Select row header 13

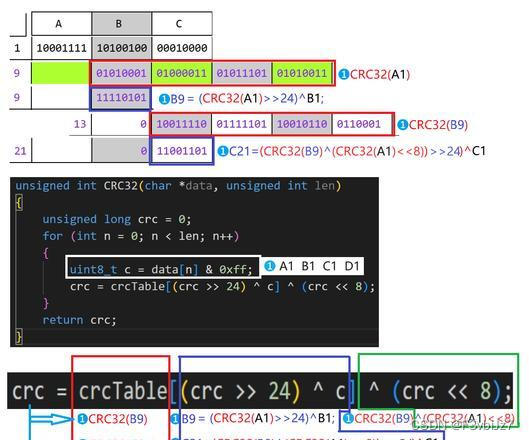pyautogui.click(x=80, y=124)
